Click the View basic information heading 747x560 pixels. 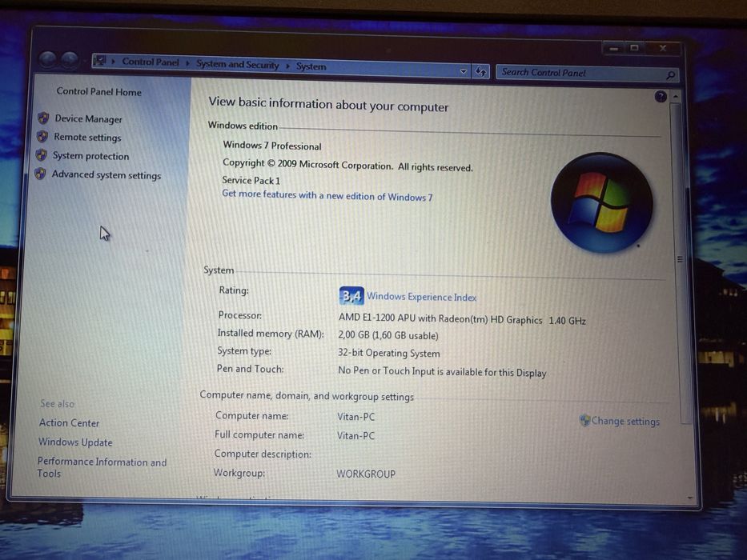[x=328, y=104]
